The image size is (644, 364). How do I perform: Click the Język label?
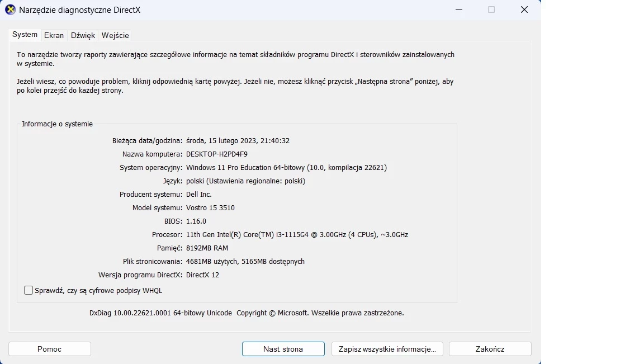173,181
